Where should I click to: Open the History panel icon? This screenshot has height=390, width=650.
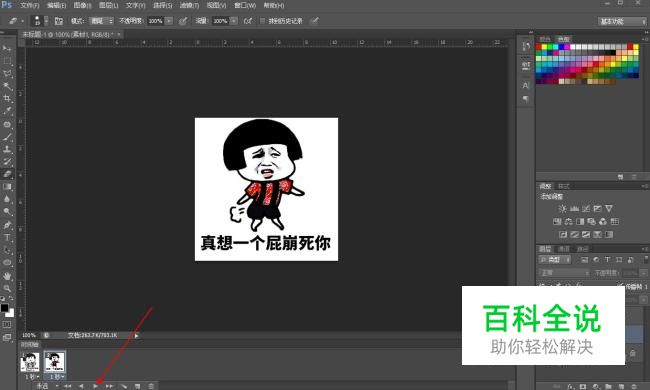(526, 46)
